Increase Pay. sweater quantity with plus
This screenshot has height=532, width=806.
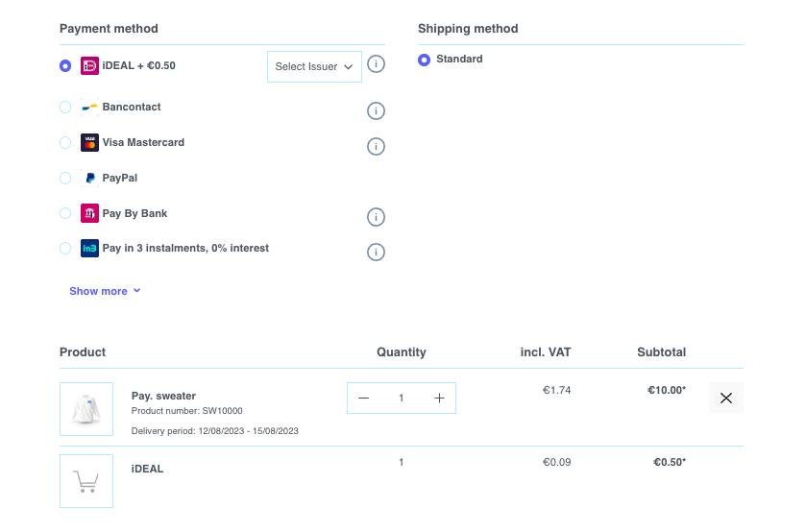[439, 398]
